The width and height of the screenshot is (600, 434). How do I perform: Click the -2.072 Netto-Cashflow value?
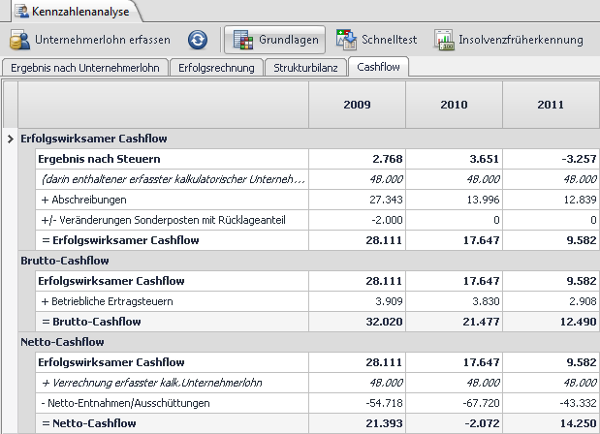(x=482, y=423)
